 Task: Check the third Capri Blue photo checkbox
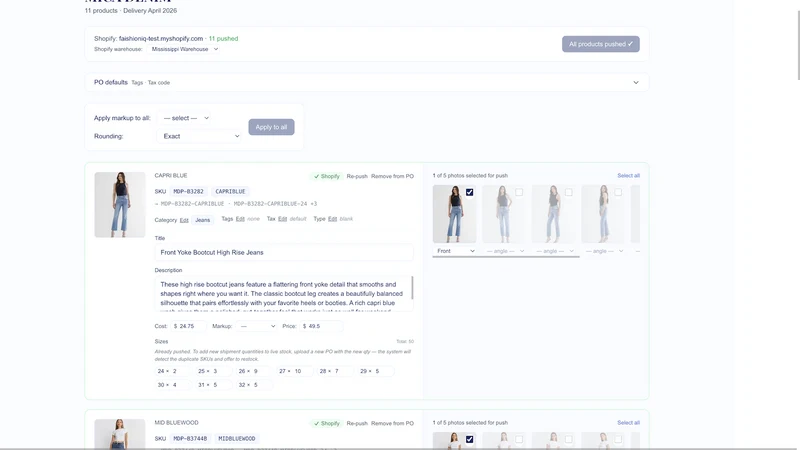568,192
